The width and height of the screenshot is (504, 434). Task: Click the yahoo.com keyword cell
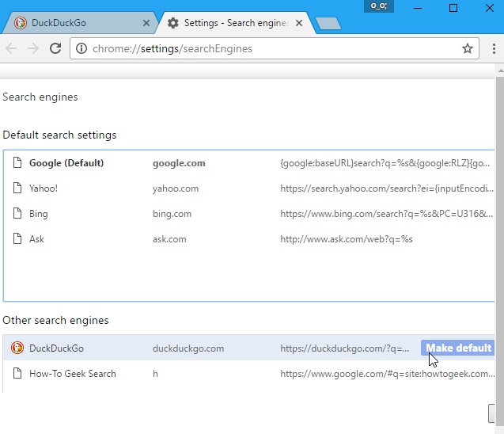[176, 188]
